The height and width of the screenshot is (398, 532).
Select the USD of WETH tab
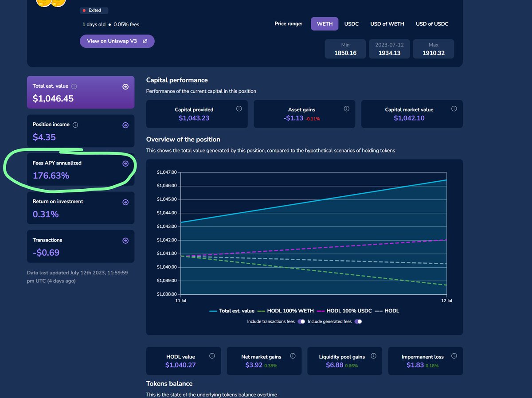click(387, 24)
